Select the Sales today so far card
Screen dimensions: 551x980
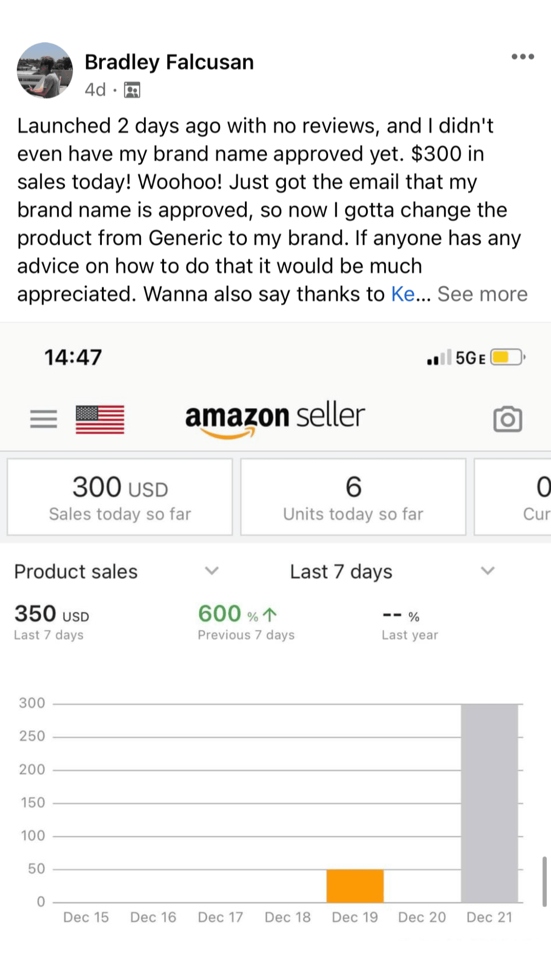pos(120,497)
